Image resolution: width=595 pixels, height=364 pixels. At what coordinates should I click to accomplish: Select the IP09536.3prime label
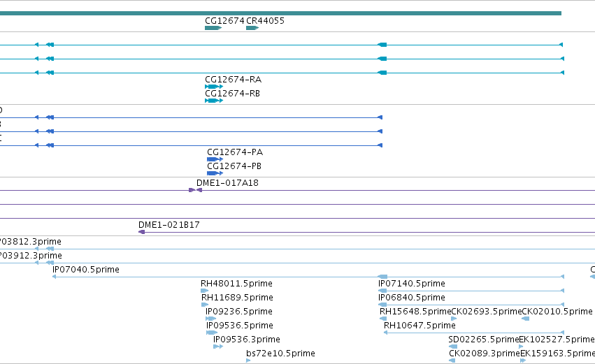coord(247,340)
